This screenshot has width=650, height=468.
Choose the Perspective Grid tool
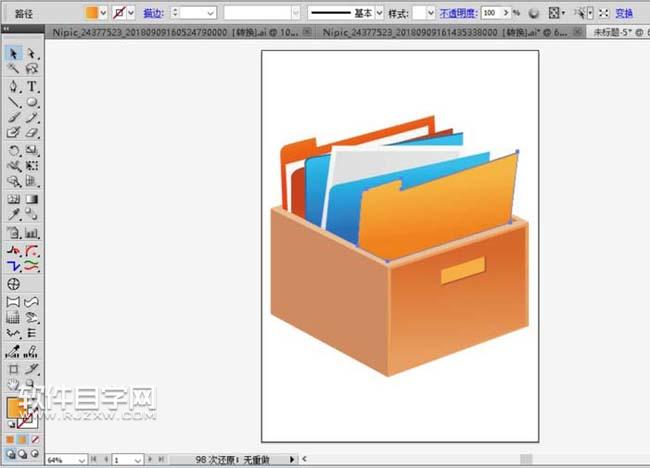32,181
